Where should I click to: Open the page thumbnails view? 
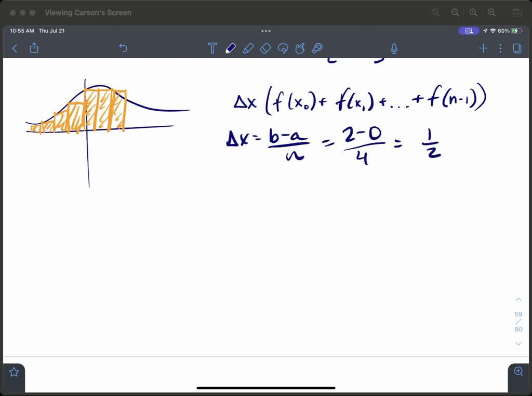[x=517, y=48]
